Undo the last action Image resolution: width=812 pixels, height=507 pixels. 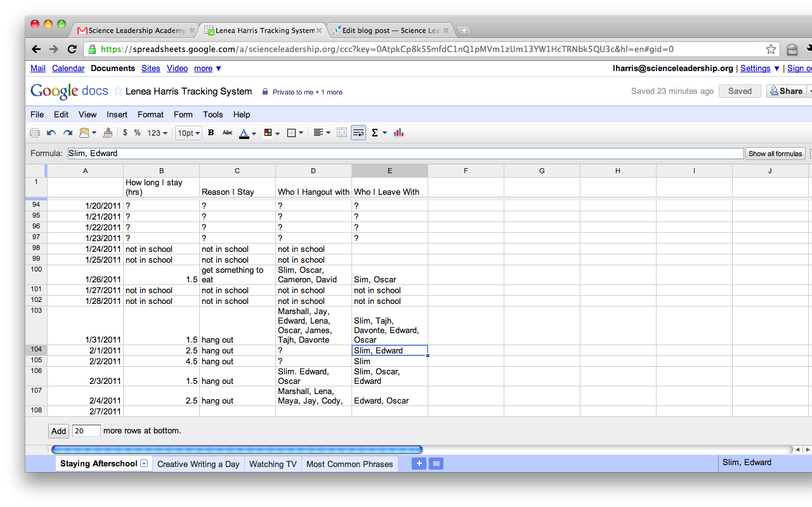pyautogui.click(x=51, y=133)
